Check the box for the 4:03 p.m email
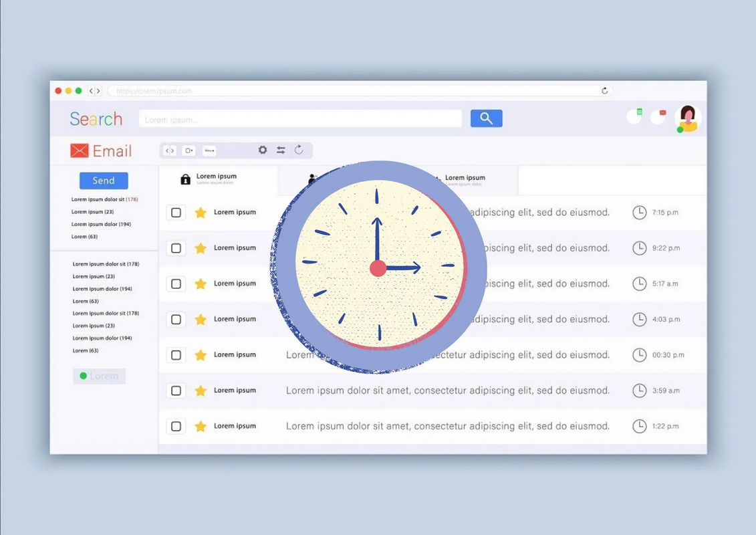The height and width of the screenshot is (535, 756). tap(176, 320)
